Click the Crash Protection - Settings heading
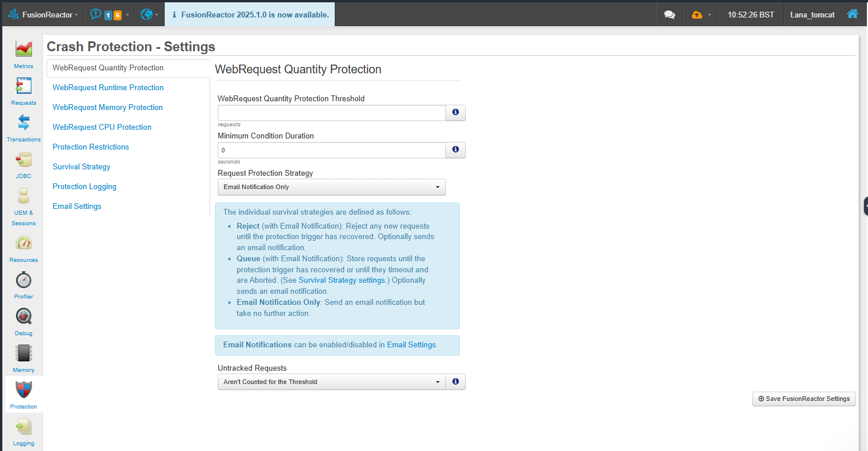The height and width of the screenshot is (451, 868). (x=131, y=47)
